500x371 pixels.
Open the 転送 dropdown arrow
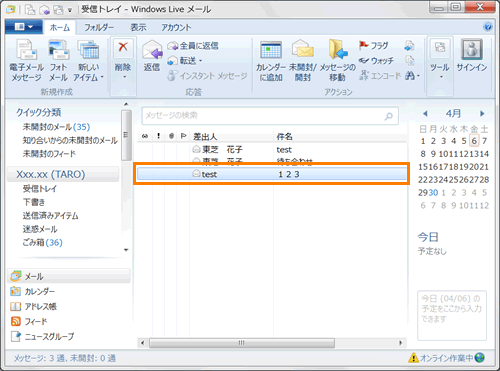(x=201, y=61)
